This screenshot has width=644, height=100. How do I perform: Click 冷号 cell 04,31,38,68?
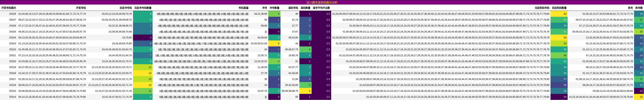point(261,14)
